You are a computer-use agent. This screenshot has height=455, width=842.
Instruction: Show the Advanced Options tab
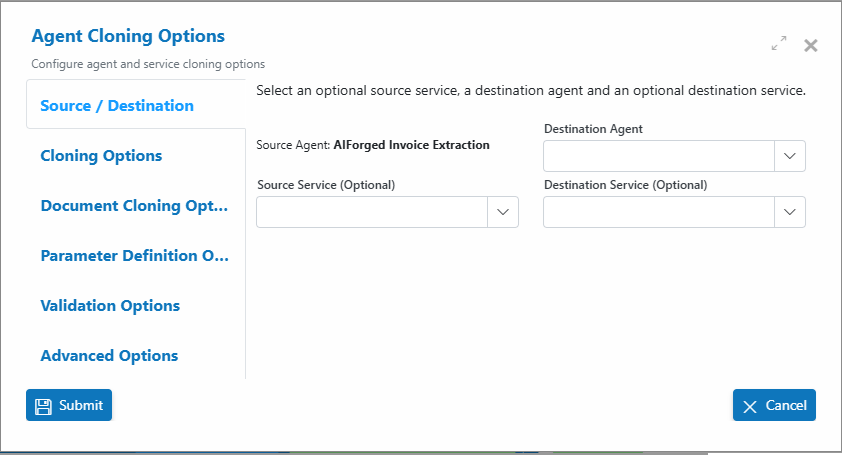click(109, 356)
